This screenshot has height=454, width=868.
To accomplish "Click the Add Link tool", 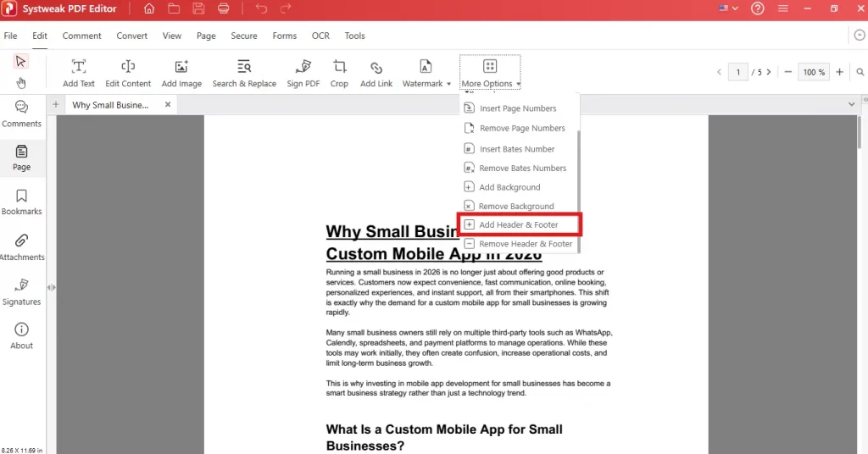I will pos(376,73).
